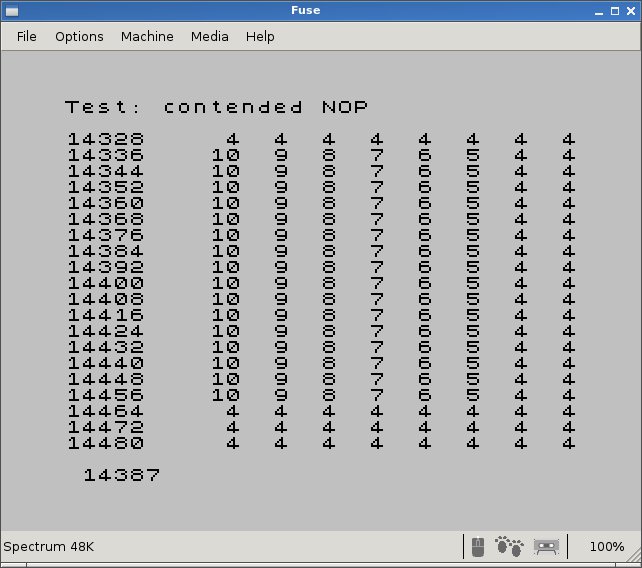642x568 pixels.
Task: Open the File menu
Action: 27,36
